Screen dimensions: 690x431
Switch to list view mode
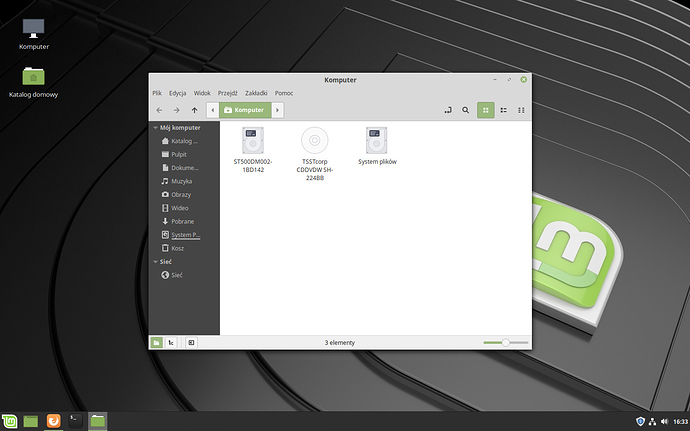pyautogui.click(x=505, y=110)
